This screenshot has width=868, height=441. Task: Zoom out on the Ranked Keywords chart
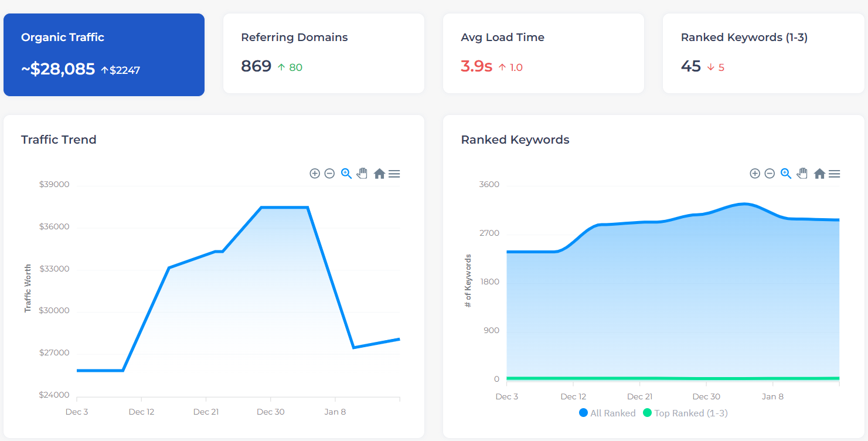pyautogui.click(x=770, y=174)
